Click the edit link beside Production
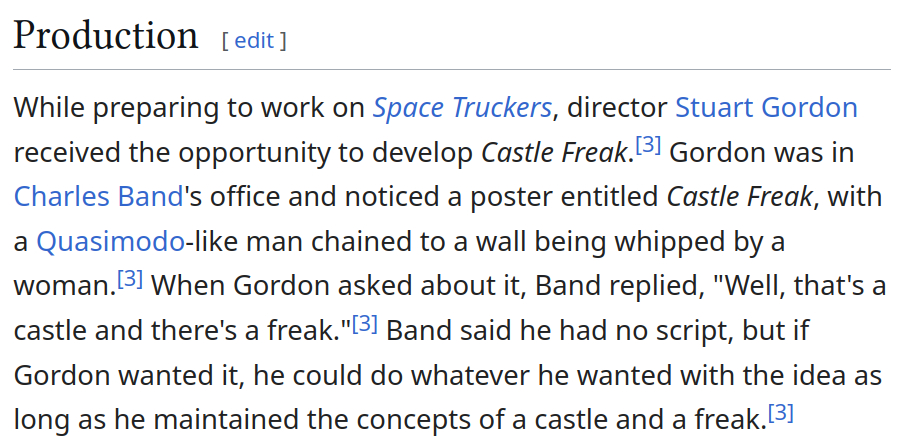The width and height of the screenshot is (916, 446). pos(253,40)
